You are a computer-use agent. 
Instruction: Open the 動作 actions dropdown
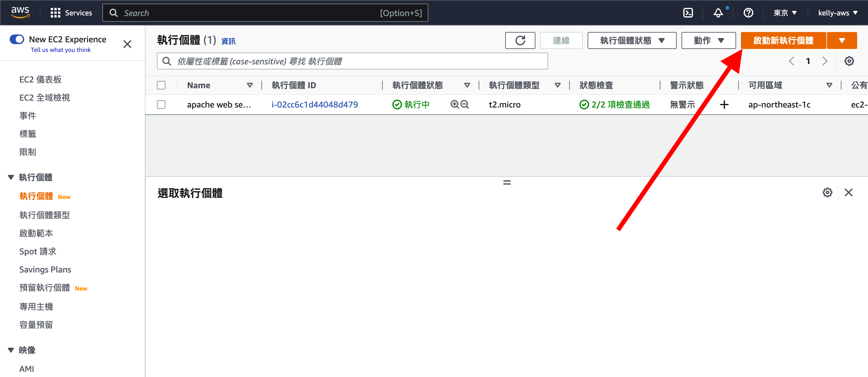[708, 40]
